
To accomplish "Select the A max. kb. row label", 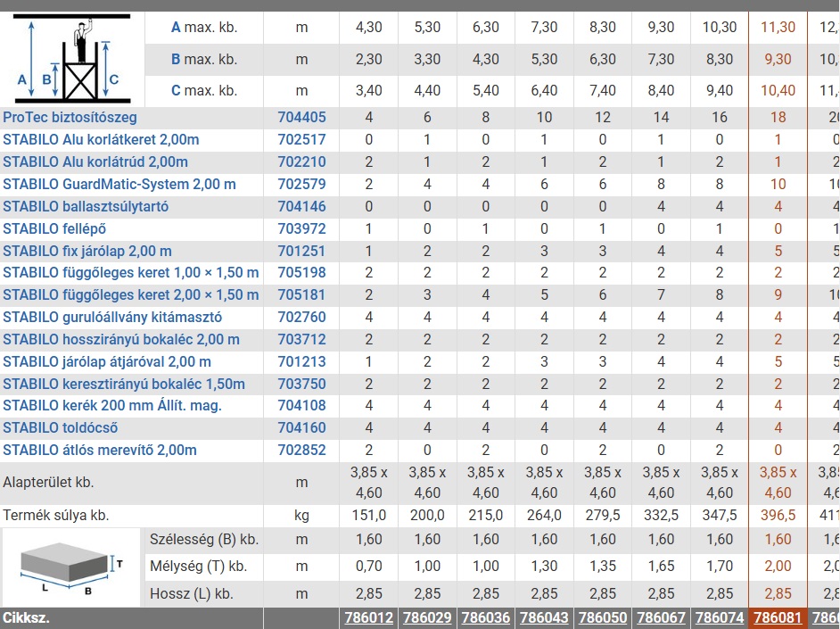I will click(x=204, y=28).
